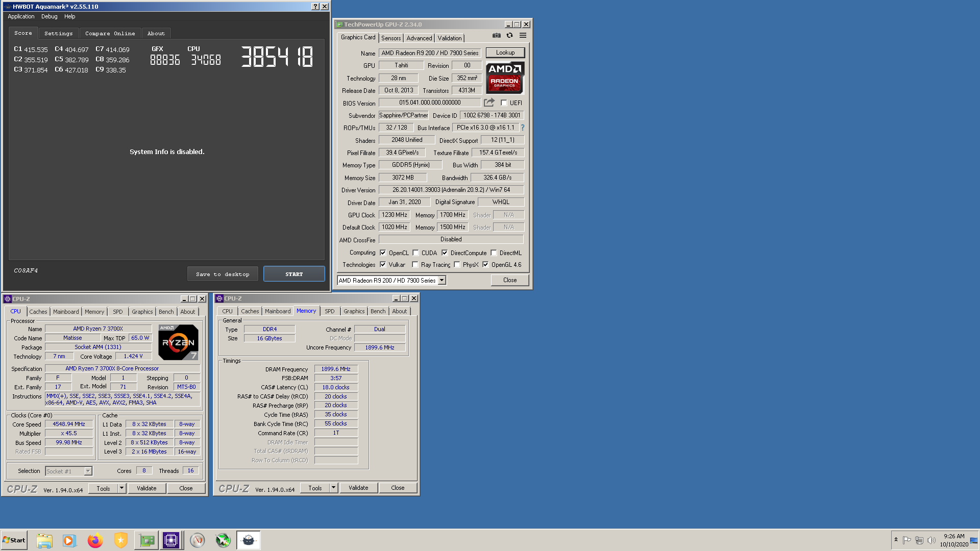Open Windows Explorer from the taskbar

[44, 540]
